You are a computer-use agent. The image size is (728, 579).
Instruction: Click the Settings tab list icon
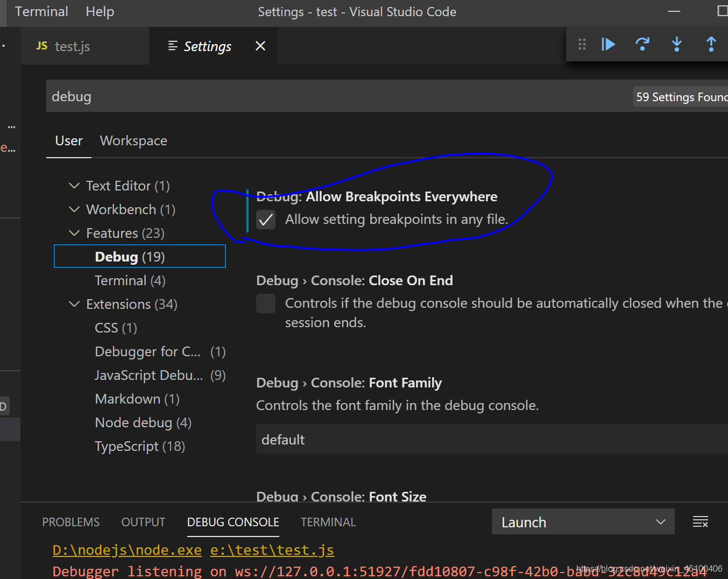coord(173,46)
